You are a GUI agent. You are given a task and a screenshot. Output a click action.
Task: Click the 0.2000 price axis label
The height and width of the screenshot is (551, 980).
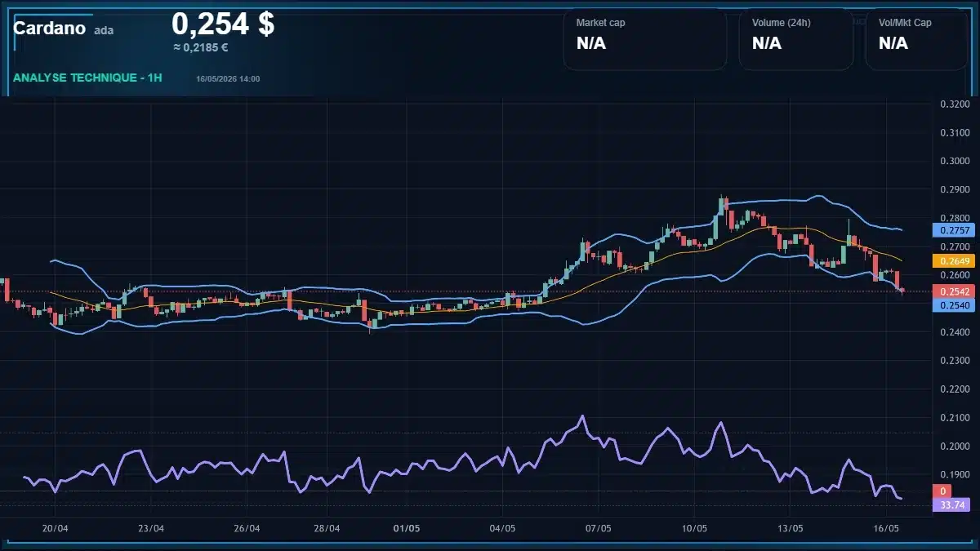click(x=955, y=447)
